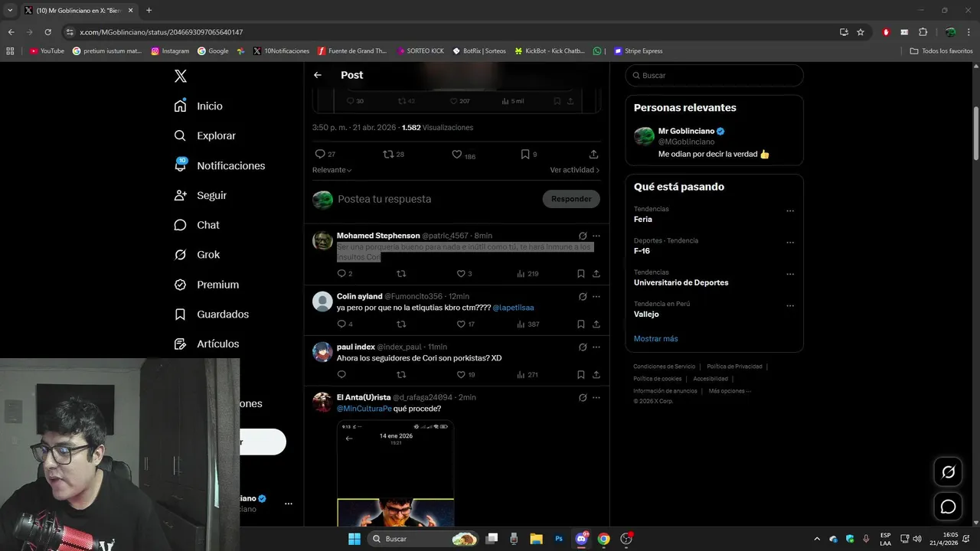980x551 pixels.
Task: Like Mohamed Stephenson reply with 3 likes
Action: pos(465,274)
